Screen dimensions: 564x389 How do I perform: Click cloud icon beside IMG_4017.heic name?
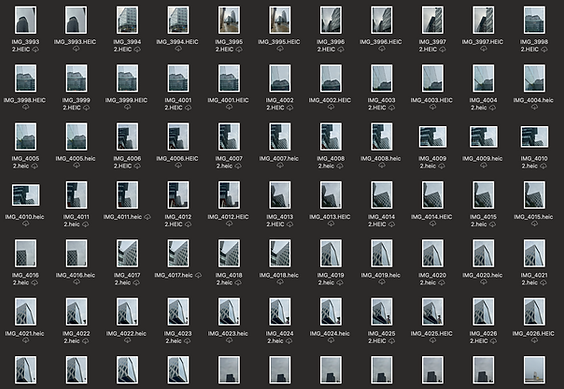tap(198, 275)
